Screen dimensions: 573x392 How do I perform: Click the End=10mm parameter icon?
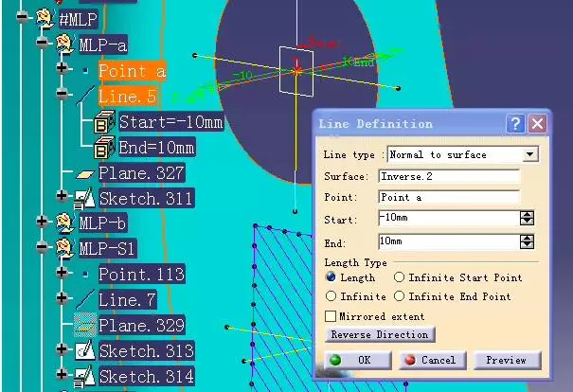(x=104, y=148)
